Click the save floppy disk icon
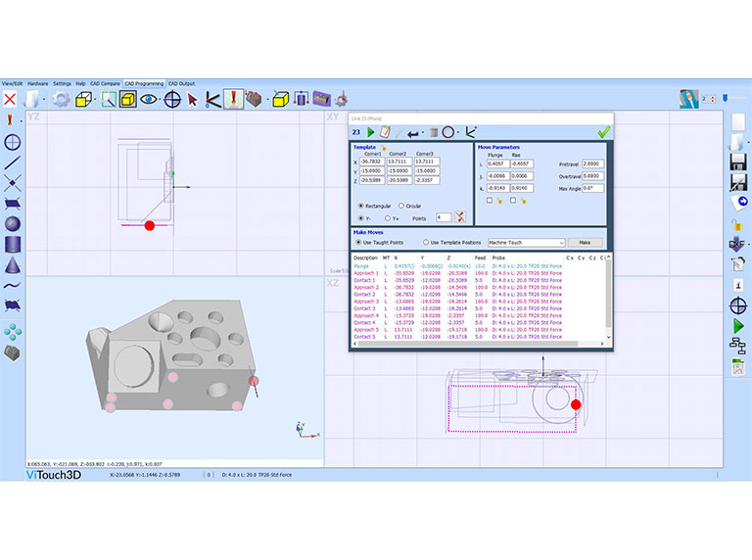 click(739, 160)
